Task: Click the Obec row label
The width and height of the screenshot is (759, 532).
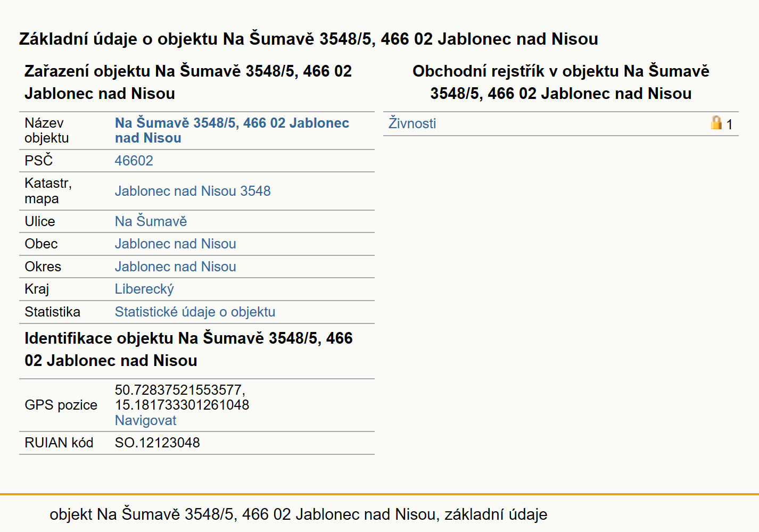Action: (x=41, y=244)
